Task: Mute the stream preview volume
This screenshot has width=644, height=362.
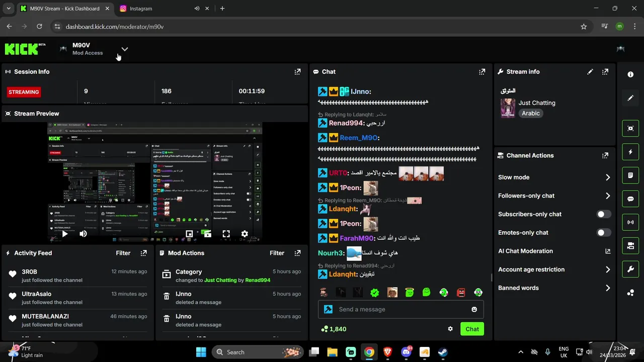Action: tap(83, 234)
